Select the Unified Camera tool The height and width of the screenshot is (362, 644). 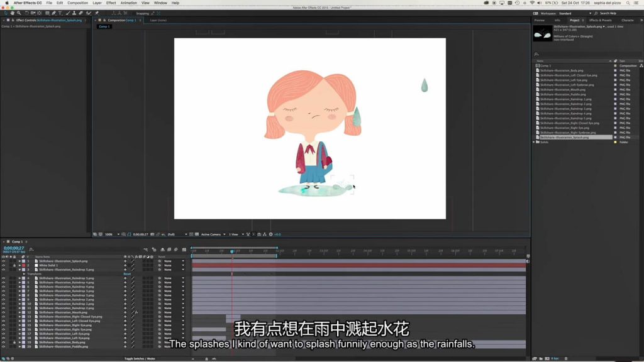[x=33, y=13]
